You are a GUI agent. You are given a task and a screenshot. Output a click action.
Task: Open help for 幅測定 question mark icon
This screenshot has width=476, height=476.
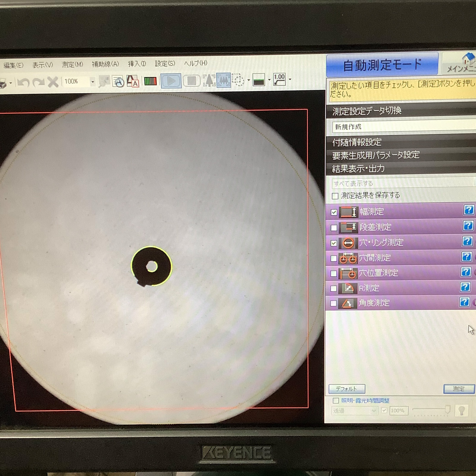(468, 210)
